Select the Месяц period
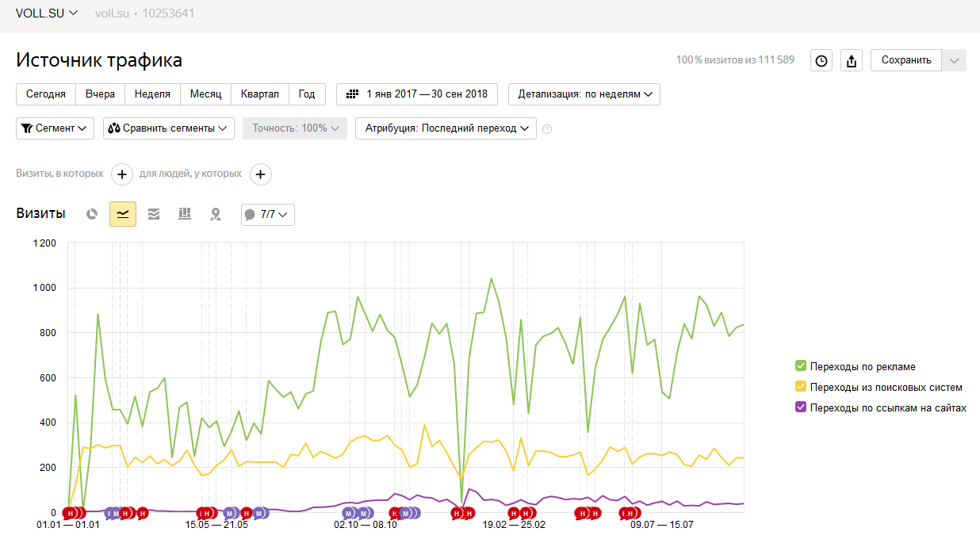The width and height of the screenshot is (980, 547). click(x=206, y=94)
